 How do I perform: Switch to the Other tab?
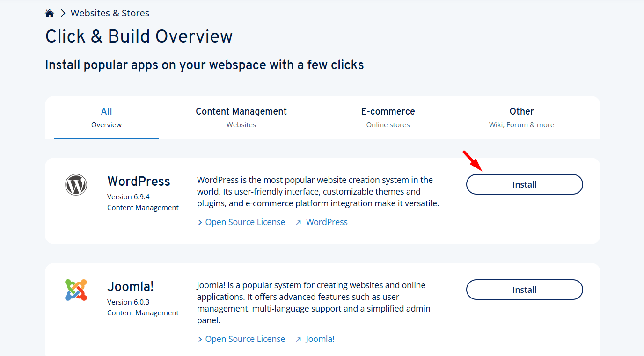click(521, 117)
